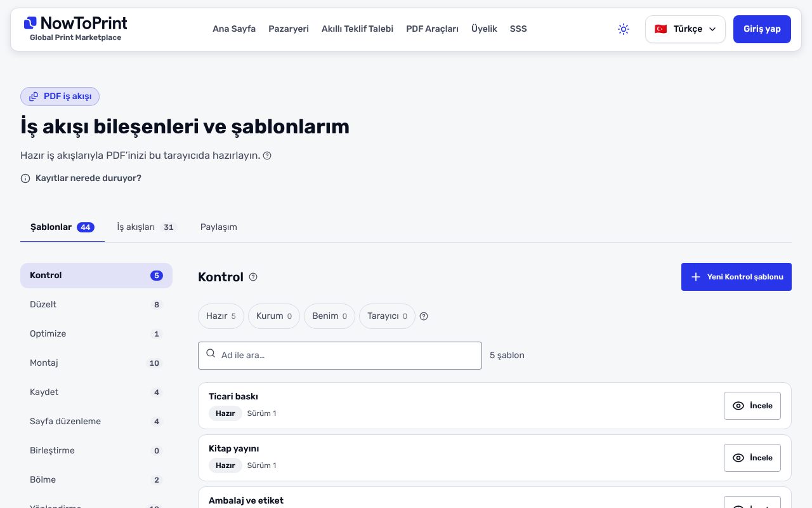The image size is (812, 508).
Task: Open the Türkçe language dropdown
Action: [x=685, y=29]
